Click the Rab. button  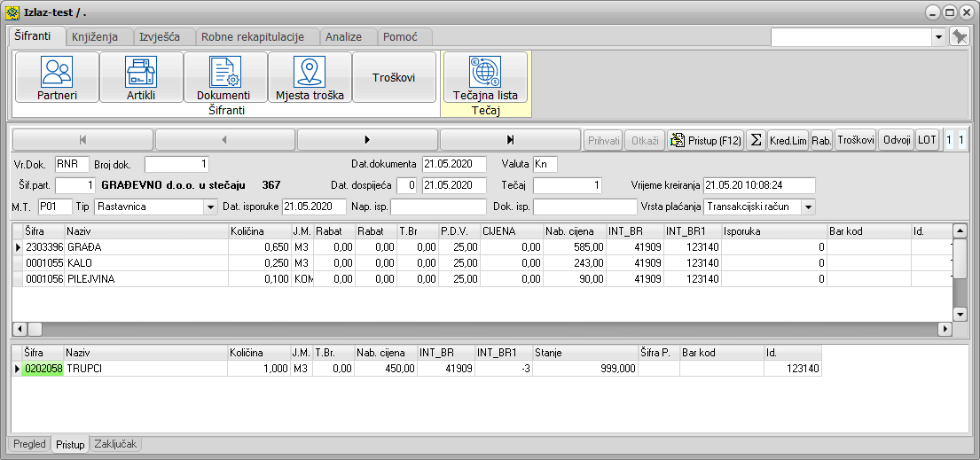coord(821,140)
